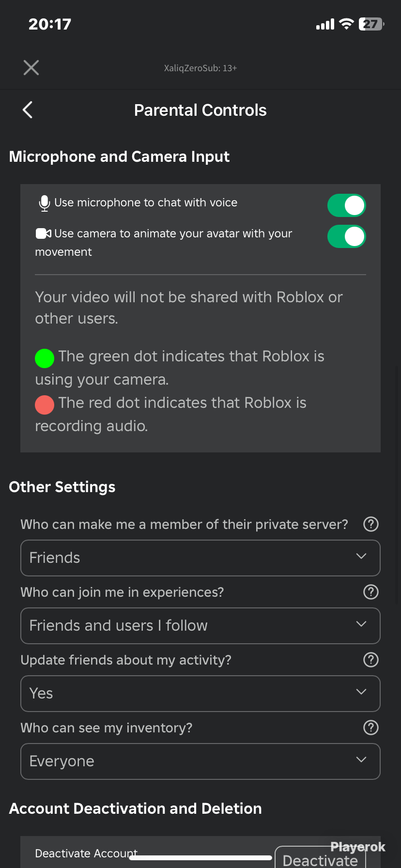Screen dimensions: 401x868
Task: Click the Microphone and Camera Input heading
Action: point(119,157)
